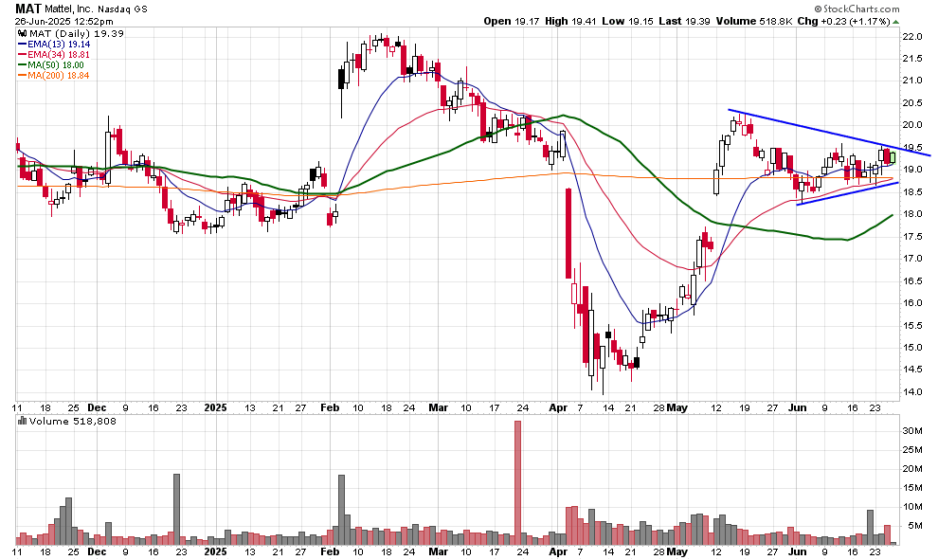This screenshot has width=938, height=560.
Task: Click the 14.0 price axis label
Action: tap(911, 392)
